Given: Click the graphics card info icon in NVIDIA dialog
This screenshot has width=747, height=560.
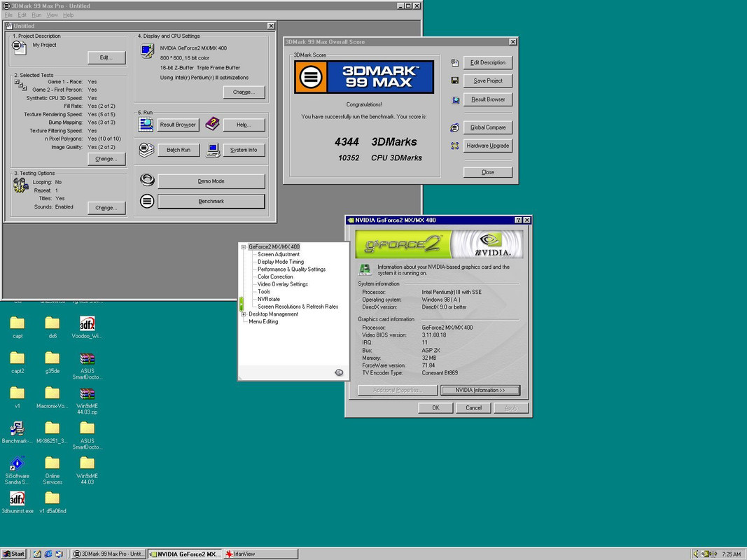Looking at the screenshot, I should (365, 269).
